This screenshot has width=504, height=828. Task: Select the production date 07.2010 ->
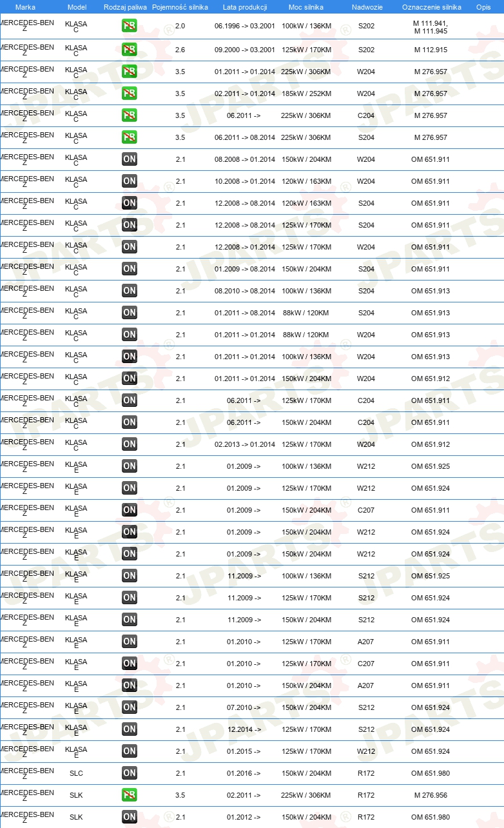click(x=244, y=707)
